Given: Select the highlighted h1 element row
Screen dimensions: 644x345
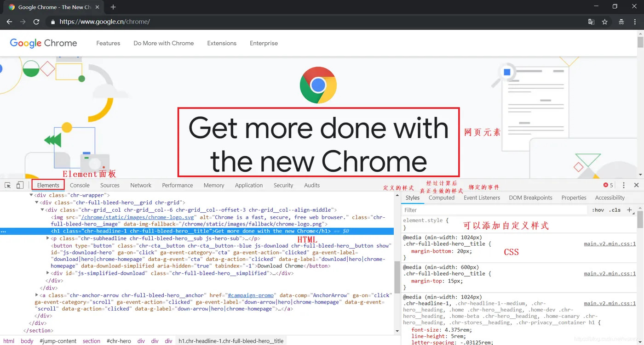Looking at the screenshot, I should (197, 231).
